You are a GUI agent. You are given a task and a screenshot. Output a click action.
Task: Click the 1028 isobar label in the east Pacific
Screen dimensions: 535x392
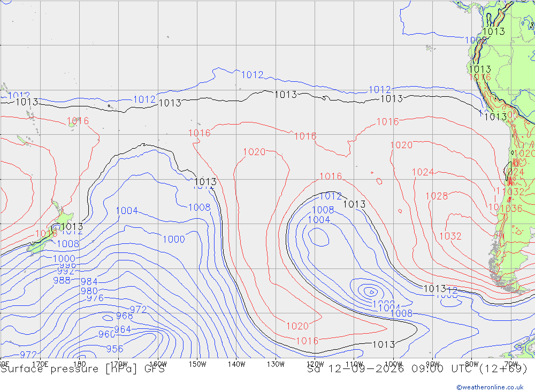437,196
